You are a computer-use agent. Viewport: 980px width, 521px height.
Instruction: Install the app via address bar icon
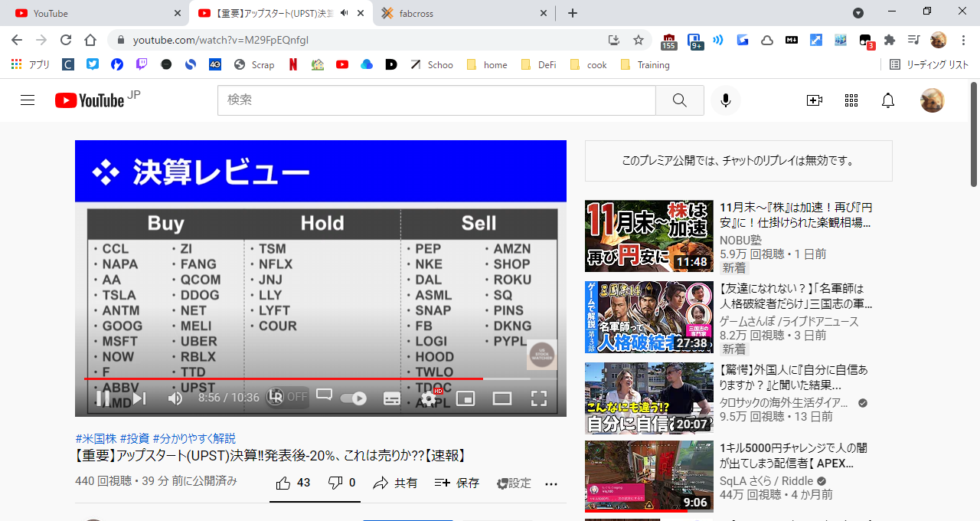click(614, 40)
